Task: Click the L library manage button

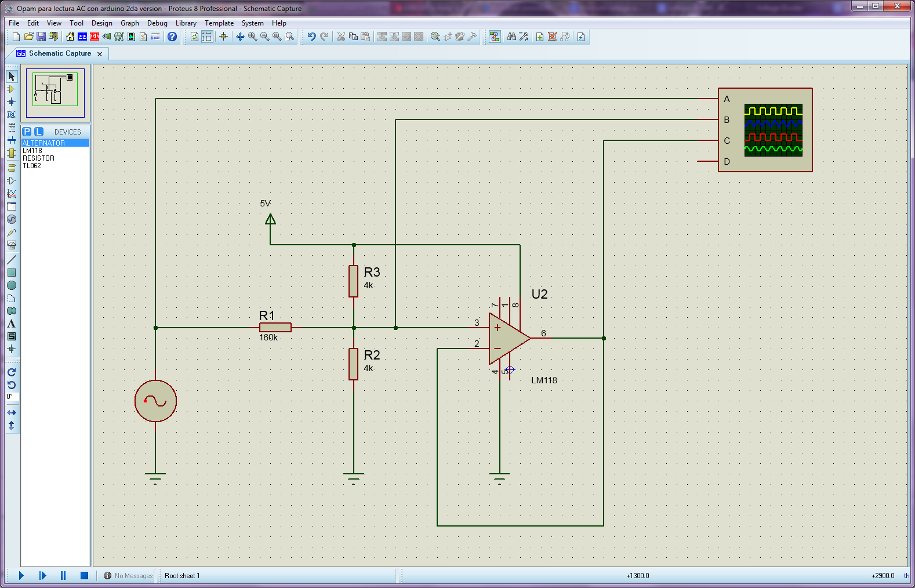Action: 39,132
